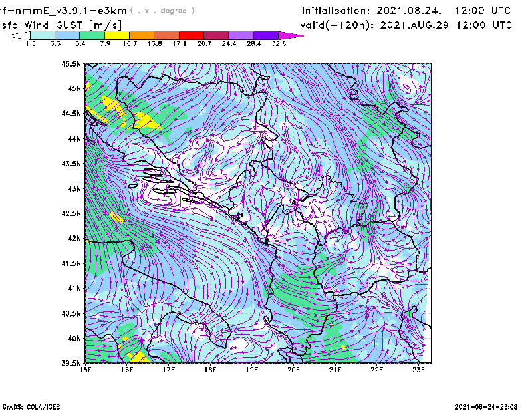Click the 21E longitude label
This screenshot has width=532, height=411.
click(x=335, y=370)
